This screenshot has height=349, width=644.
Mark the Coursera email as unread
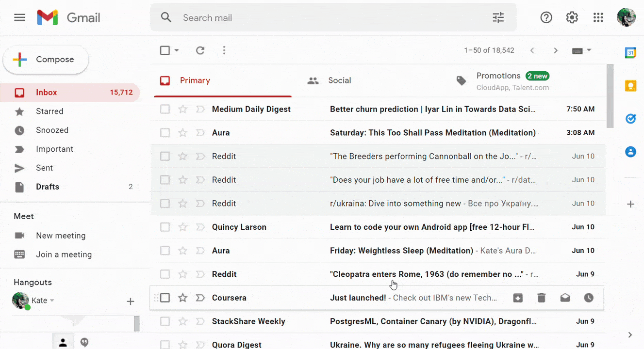coord(565,298)
